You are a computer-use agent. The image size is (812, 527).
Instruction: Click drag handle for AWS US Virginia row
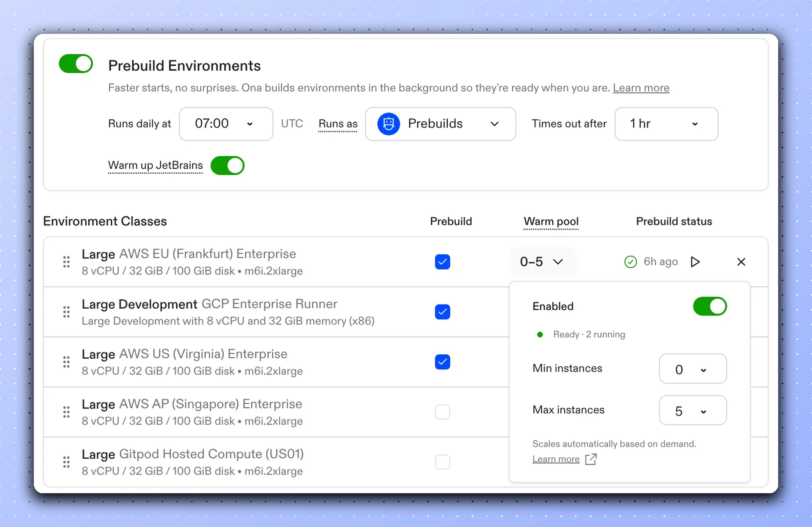(67, 362)
